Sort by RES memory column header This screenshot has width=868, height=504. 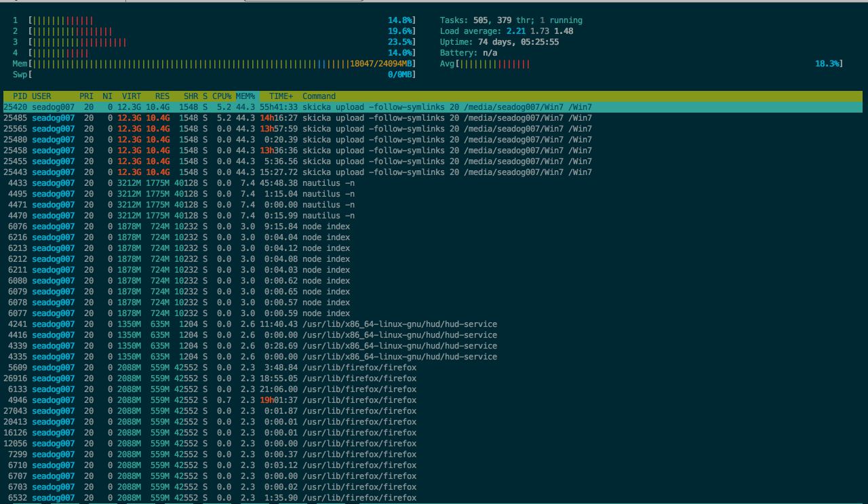162,96
